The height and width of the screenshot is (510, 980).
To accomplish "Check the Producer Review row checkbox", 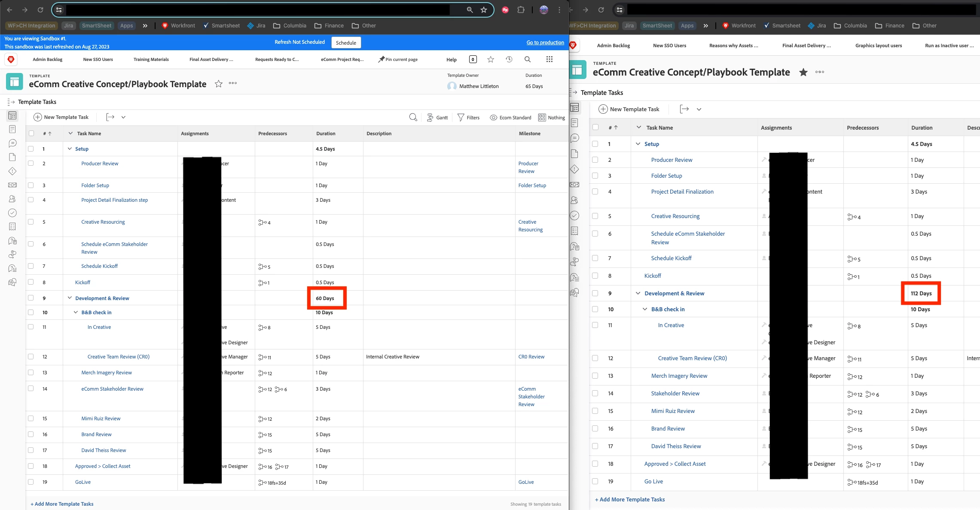I will point(31,163).
